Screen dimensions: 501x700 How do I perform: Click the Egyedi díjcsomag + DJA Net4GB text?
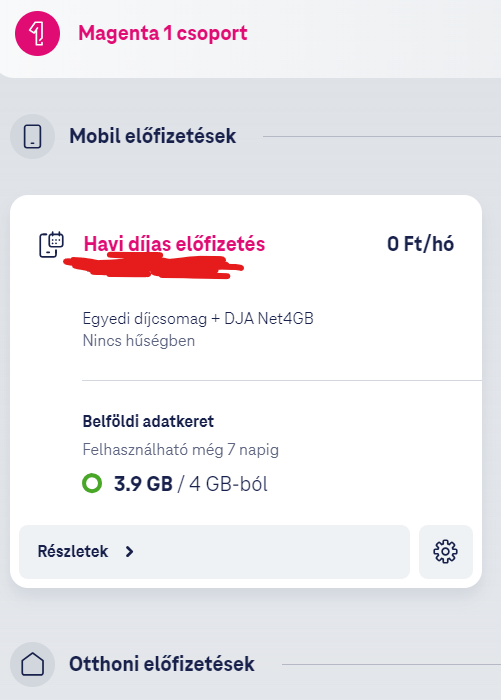coord(198,319)
